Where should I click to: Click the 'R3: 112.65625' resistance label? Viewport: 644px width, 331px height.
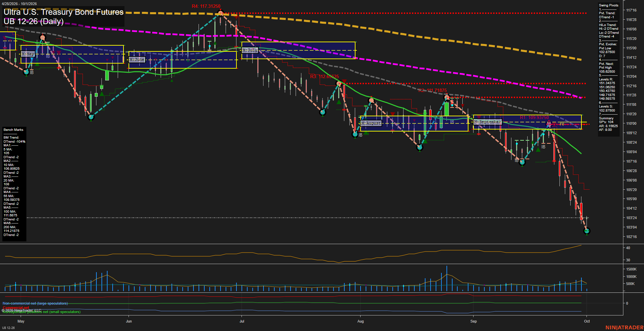pos(324,77)
